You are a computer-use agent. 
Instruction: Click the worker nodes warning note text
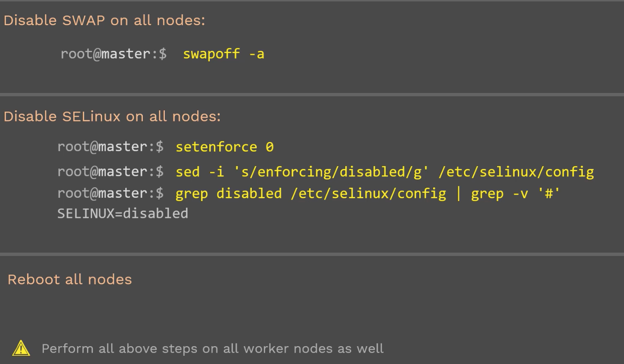(x=212, y=349)
